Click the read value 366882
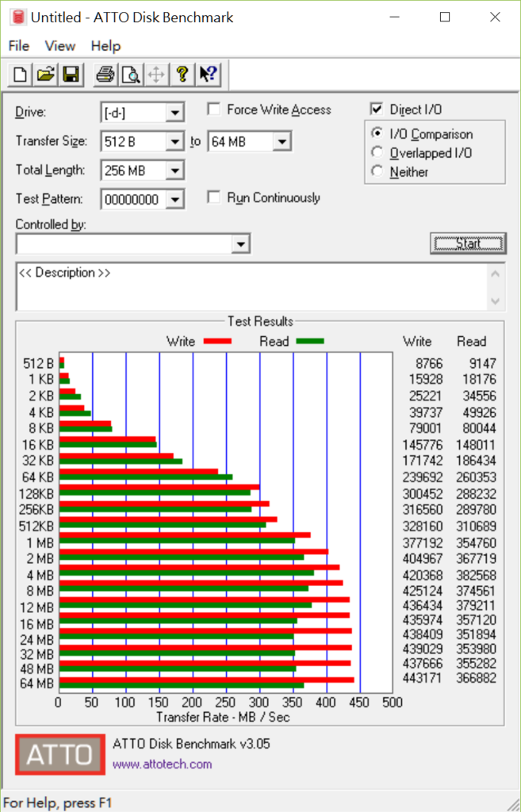 click(477, 678)
